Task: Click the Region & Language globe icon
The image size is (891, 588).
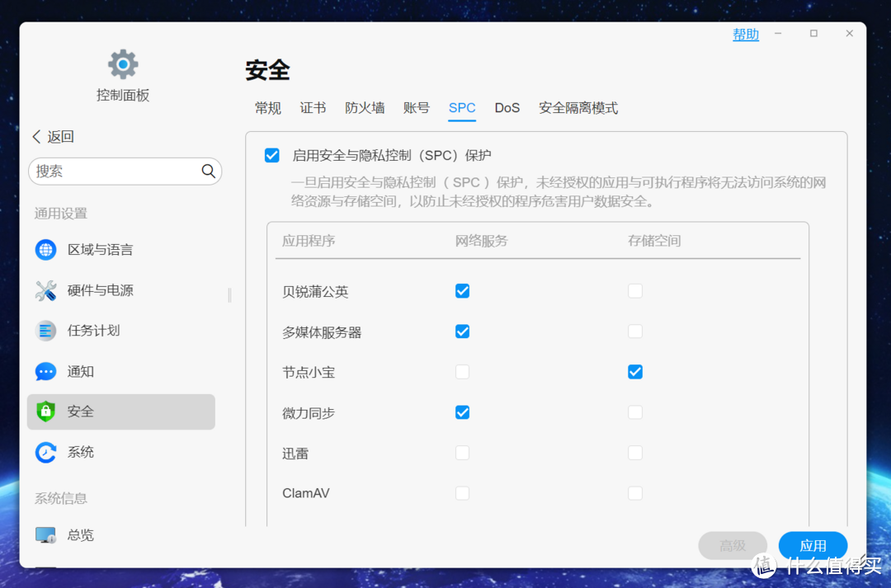Action: pyautogui.click(x=45, y=250)
